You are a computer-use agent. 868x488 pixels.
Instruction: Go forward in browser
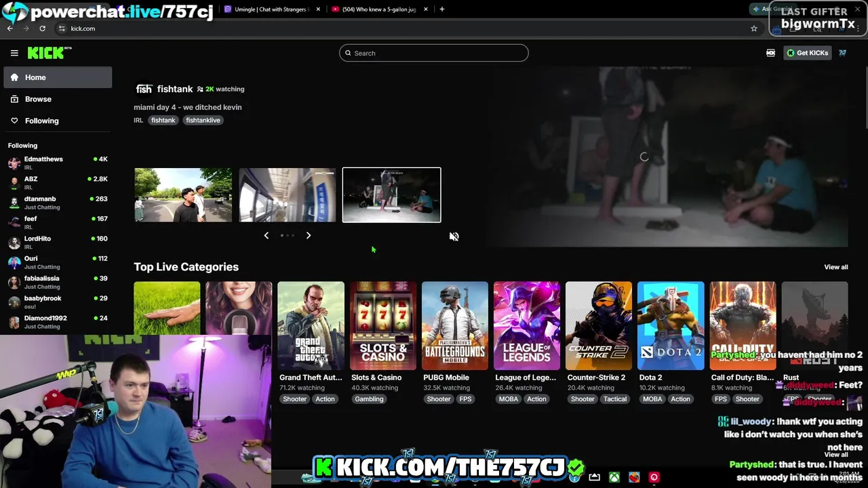pos(26,28)
